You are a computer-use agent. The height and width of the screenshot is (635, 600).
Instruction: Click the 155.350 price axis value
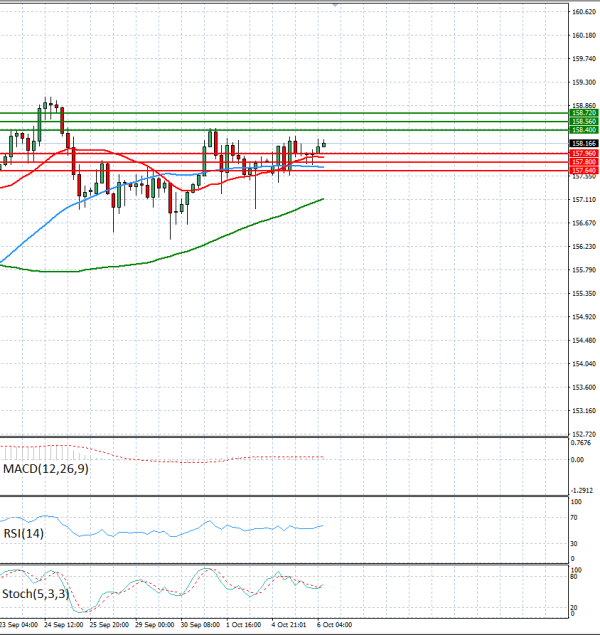584,294
